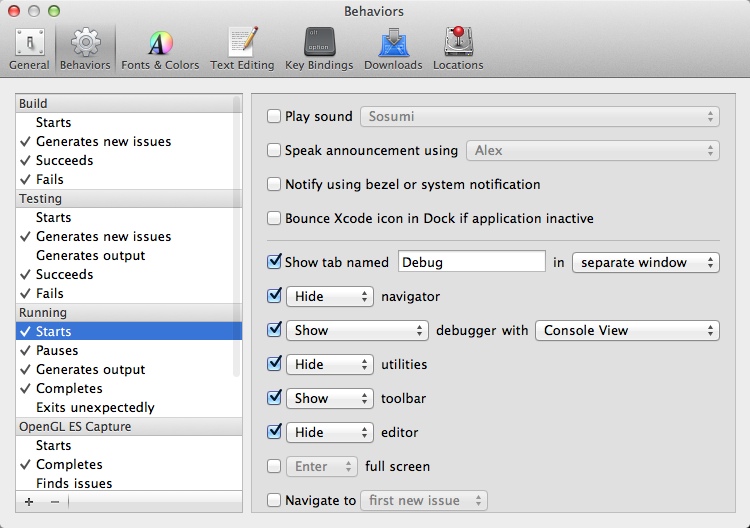Open Hide dropdown for navigator
Viewport: 750px width, 528px height.
(x=330, y=297)
